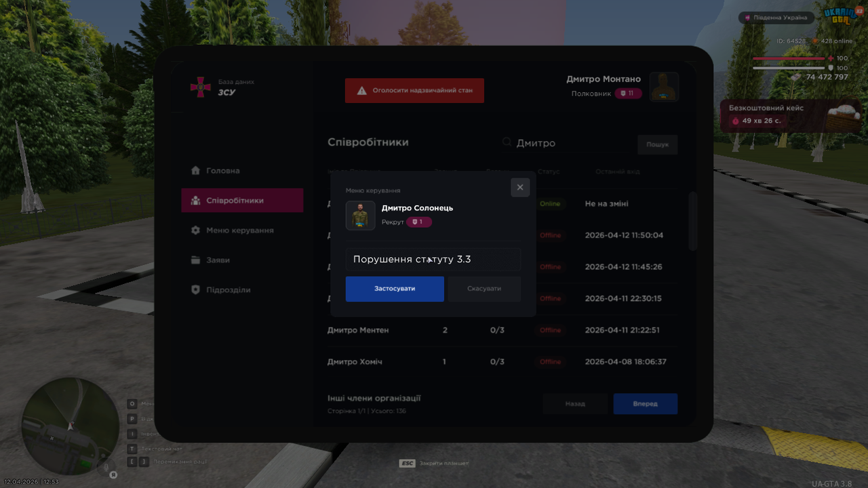The height and width of the screenshot is (488, 868).
Task: Click the rank badge beside Рекрут
Action: click(419, 222)
